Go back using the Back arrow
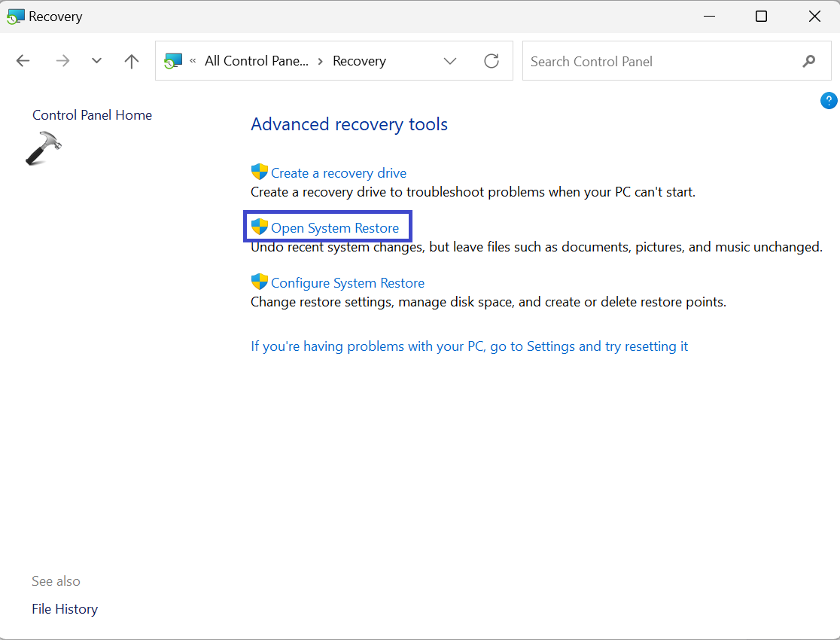This screenshot has width=840, height=640. (x=23, y=61)
